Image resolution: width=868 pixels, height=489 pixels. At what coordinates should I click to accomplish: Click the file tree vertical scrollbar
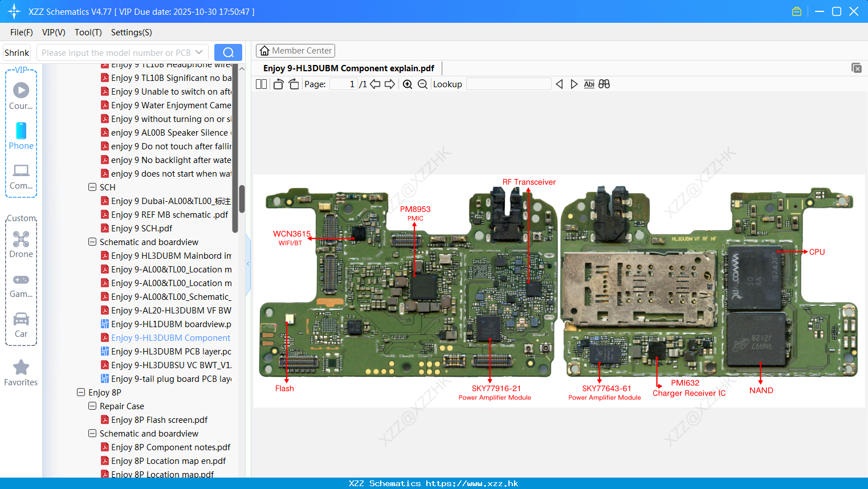click(242, 199)
